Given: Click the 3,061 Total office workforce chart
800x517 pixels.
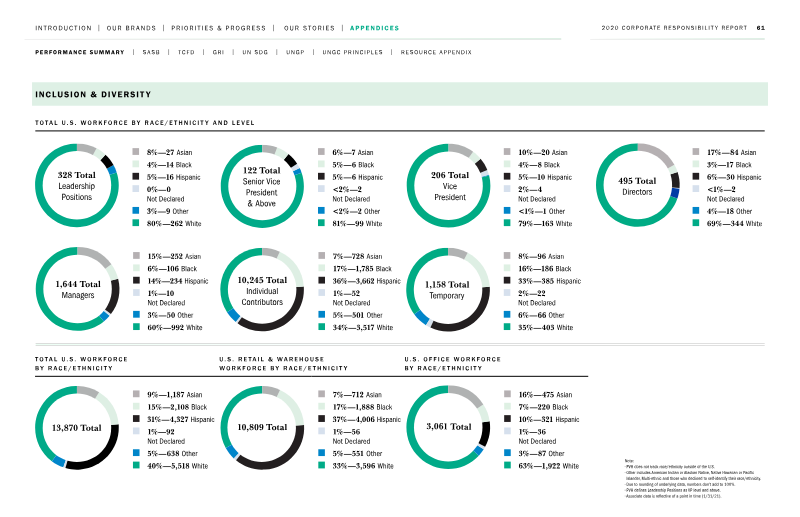Looking at the screenshot, I should 448,427.
